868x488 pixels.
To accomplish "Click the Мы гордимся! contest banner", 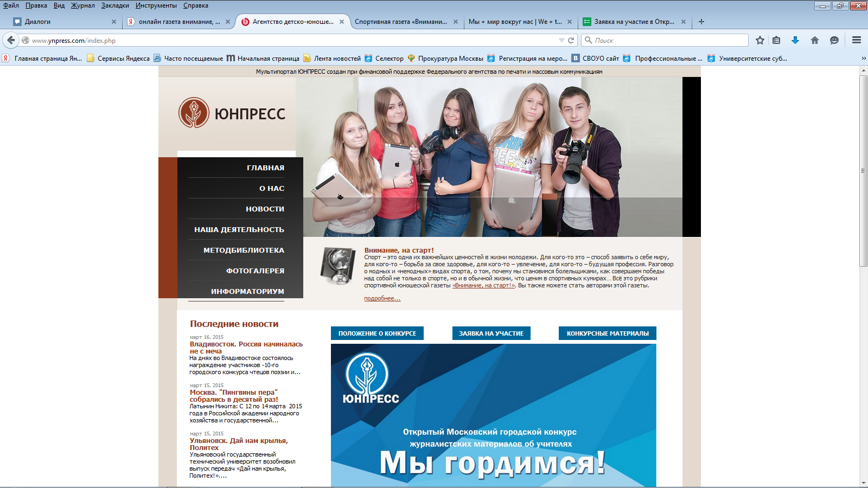I will pos(493,415).
